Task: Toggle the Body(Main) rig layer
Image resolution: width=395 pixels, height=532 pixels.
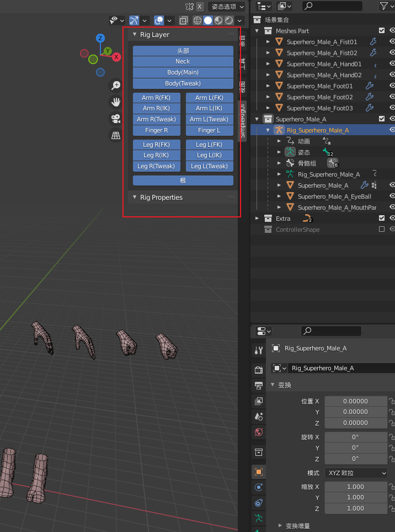Action: [x=183, y=72]
